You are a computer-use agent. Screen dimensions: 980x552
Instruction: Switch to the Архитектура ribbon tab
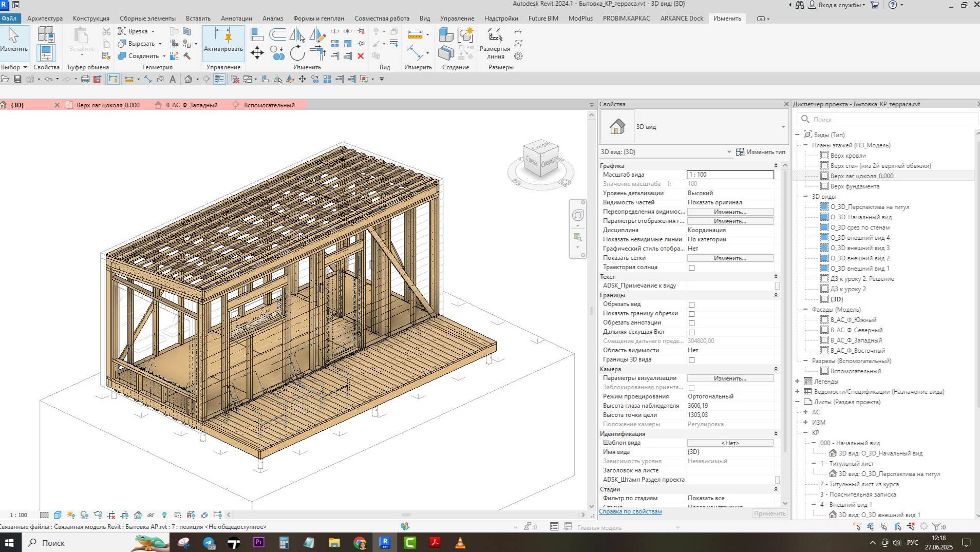pos(45,18)
